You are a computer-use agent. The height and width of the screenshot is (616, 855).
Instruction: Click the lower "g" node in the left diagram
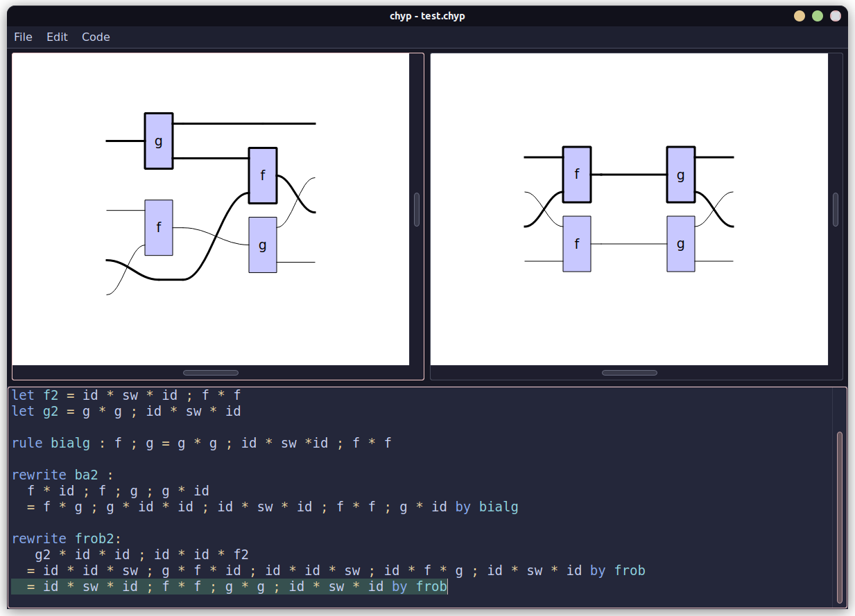(262, 244)
